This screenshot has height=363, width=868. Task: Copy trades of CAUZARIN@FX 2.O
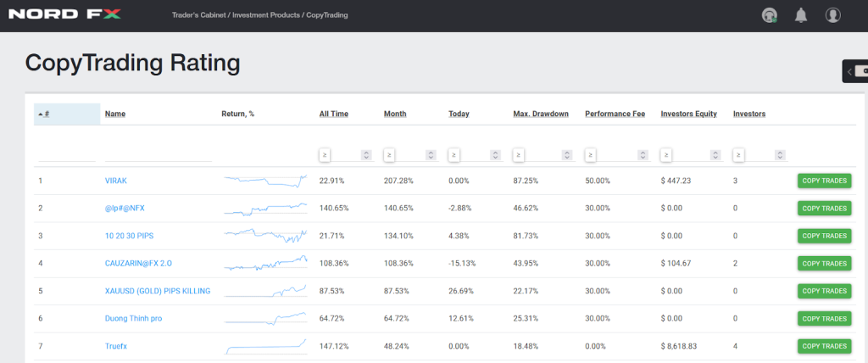[824, 263]
